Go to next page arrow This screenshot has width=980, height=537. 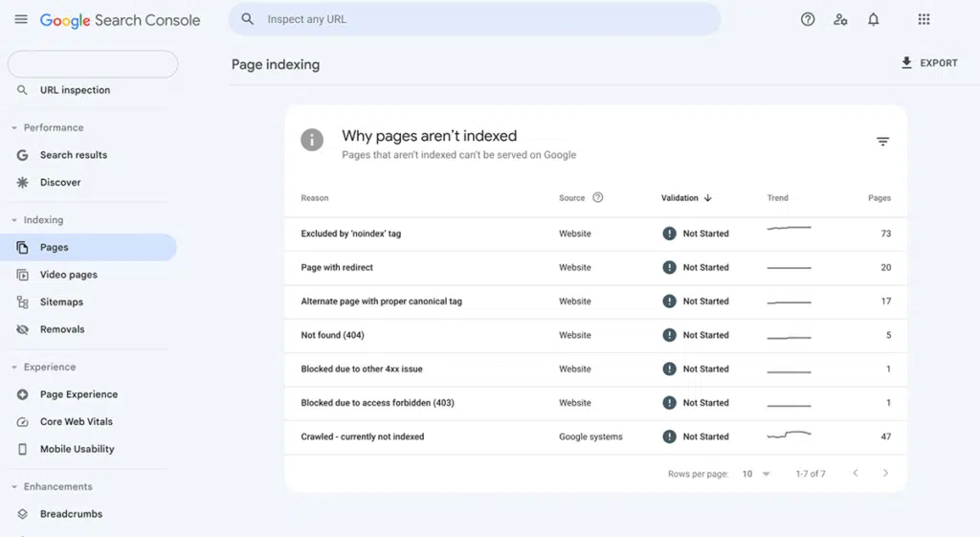coord(885,474)
